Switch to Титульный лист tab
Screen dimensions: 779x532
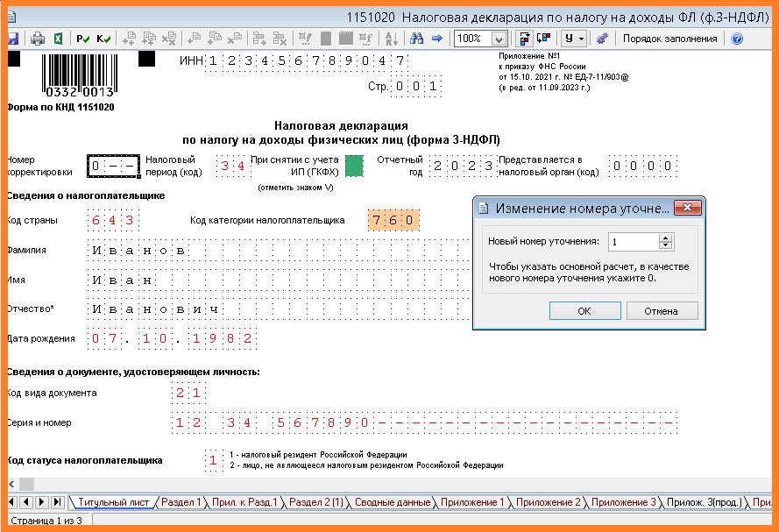[x=113, y=502]
